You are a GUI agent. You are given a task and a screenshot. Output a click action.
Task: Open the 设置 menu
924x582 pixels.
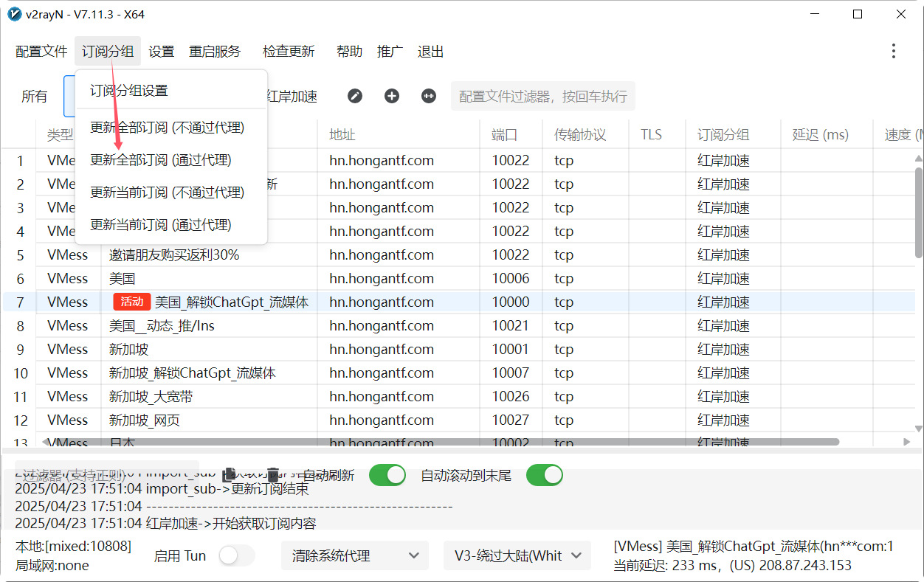161,51
